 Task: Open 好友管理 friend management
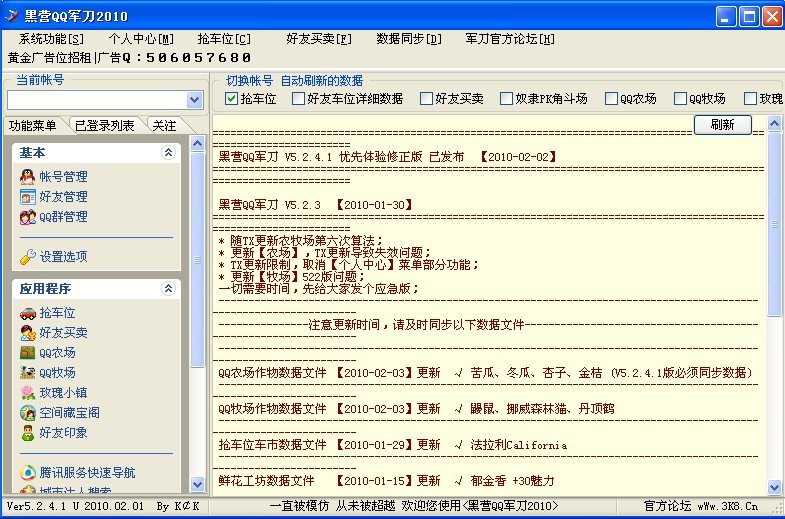[64, 197]
